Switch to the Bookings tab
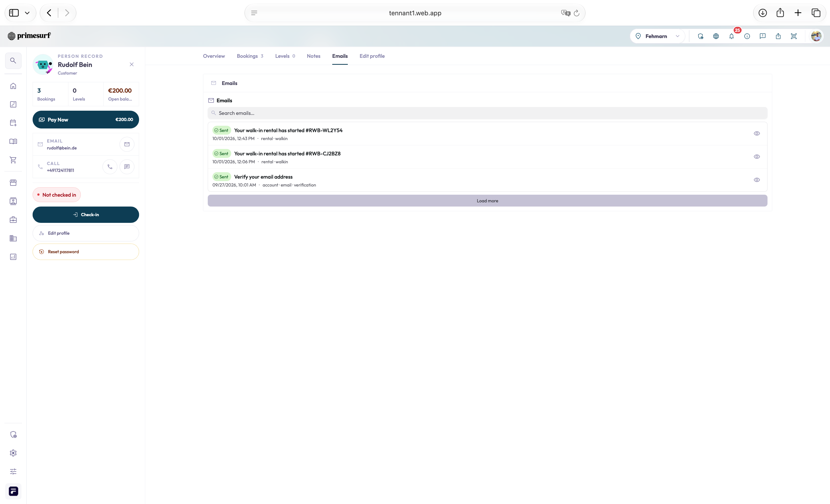830x504 pixels. [250, 56]
